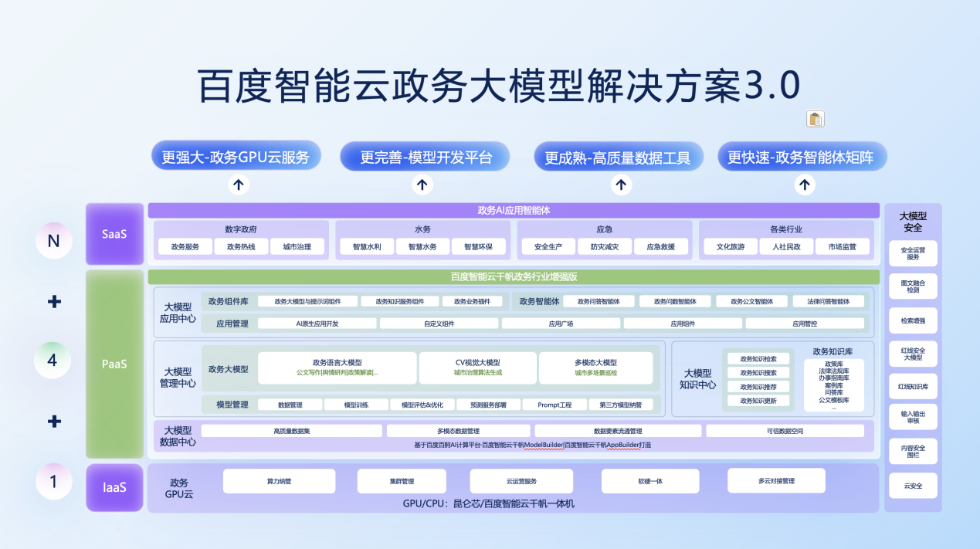
Task: Select the circle labeled N
Action: pos(54,241)
